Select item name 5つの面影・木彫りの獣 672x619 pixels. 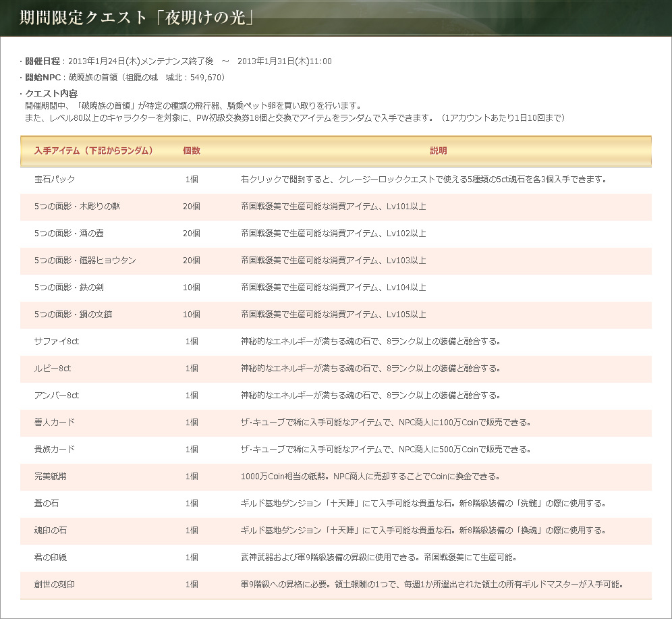click(77, 206)
